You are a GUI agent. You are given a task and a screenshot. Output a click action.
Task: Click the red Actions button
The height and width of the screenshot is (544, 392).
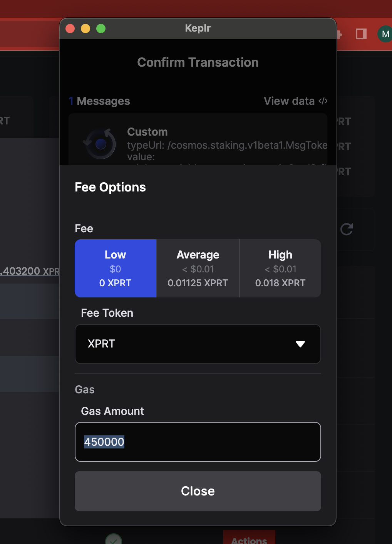(249, 539)
